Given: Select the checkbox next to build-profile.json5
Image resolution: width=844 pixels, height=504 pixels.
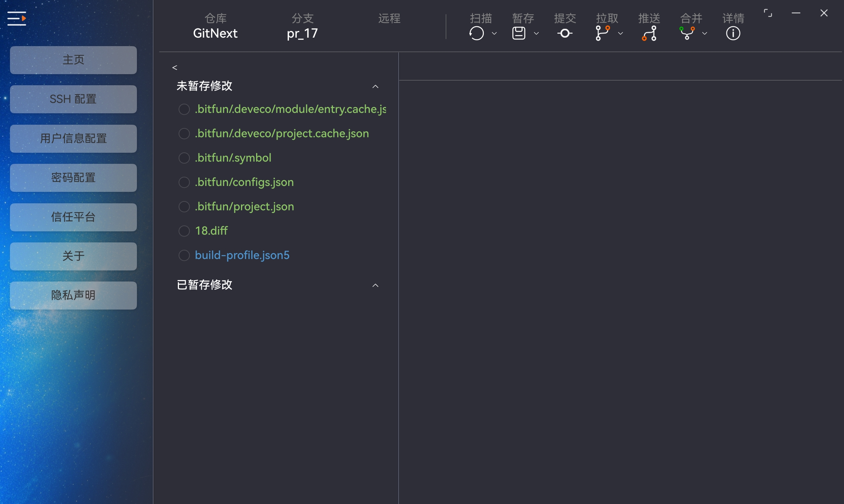Looking at the screenshot, I should [x=184, y=255].
